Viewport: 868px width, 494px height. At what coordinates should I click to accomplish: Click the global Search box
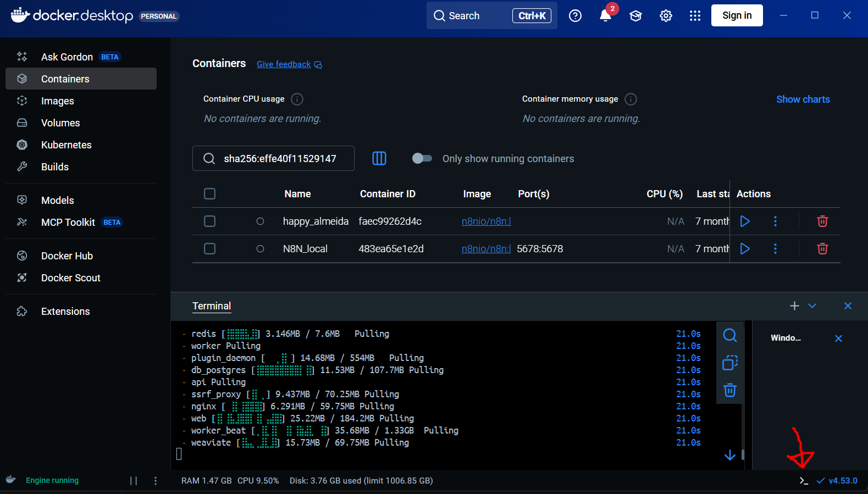tap(491, 15)
